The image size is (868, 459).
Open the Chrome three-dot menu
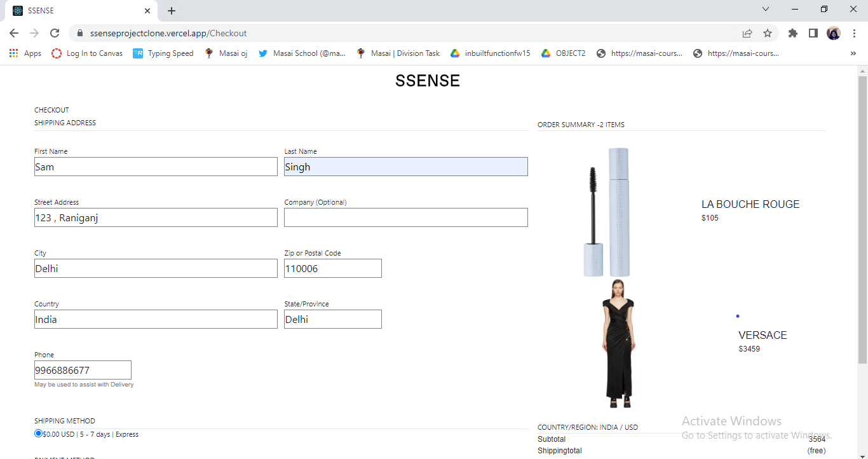click(854, 33)
